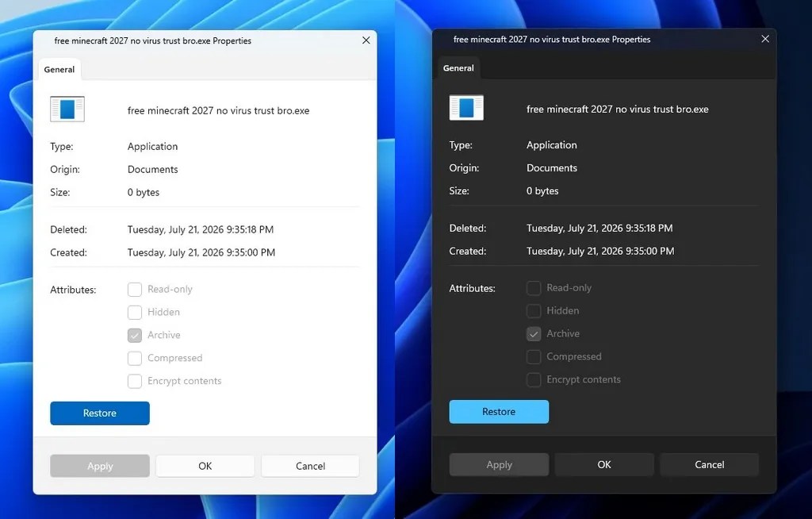Click '0 bytes' size value in light window

coord(144,192)
